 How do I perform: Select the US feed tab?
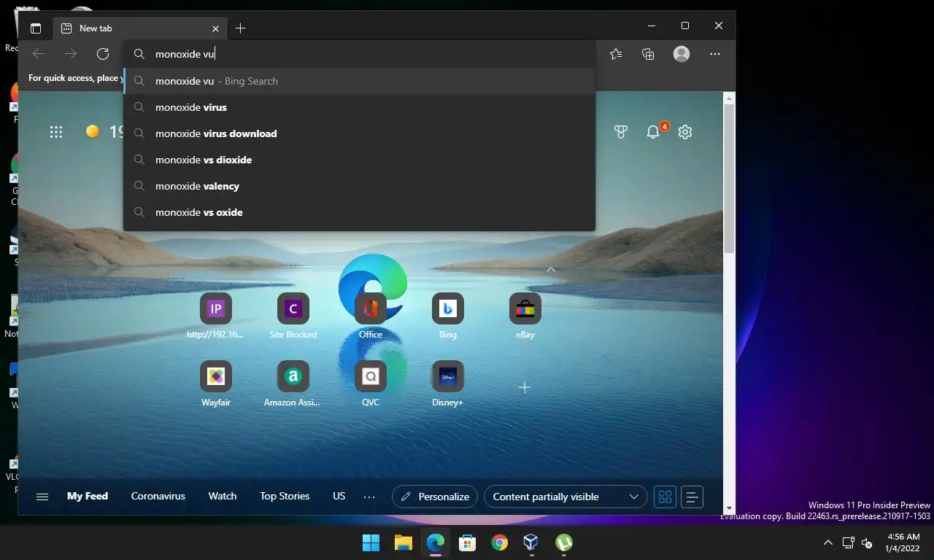click(339, 497)
